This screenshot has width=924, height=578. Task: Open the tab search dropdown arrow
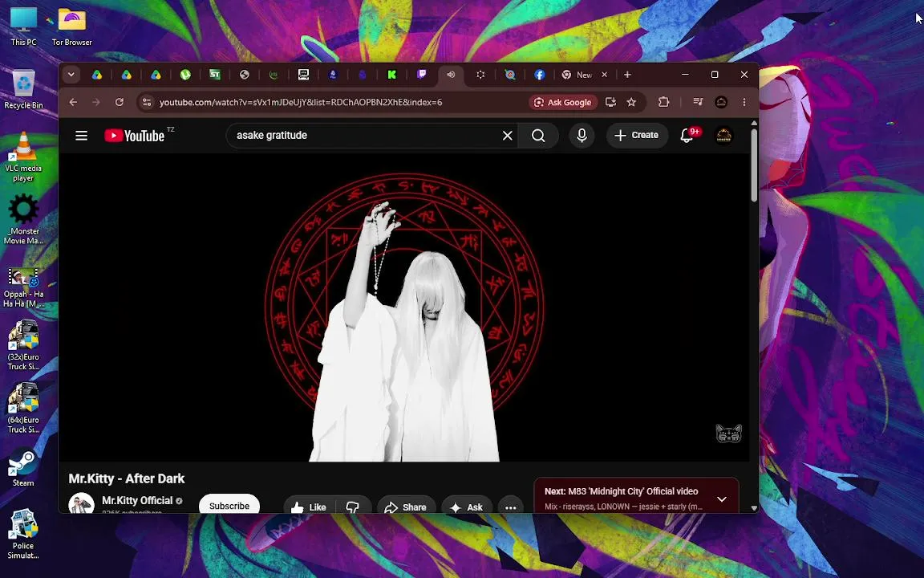click(71, 75)
